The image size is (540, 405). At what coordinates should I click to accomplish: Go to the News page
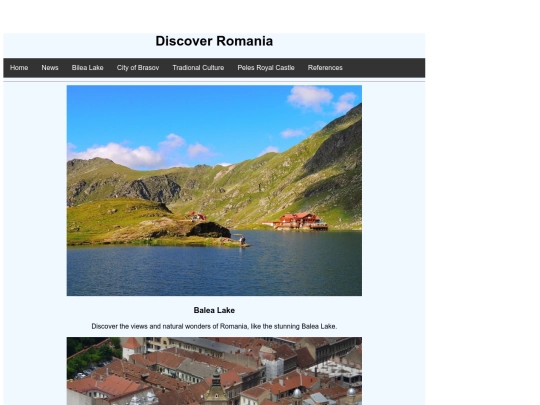[x=50, y=68]
